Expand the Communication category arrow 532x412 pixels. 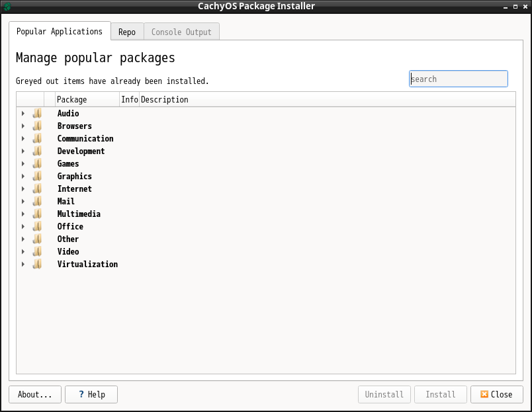tap(23, 139)
